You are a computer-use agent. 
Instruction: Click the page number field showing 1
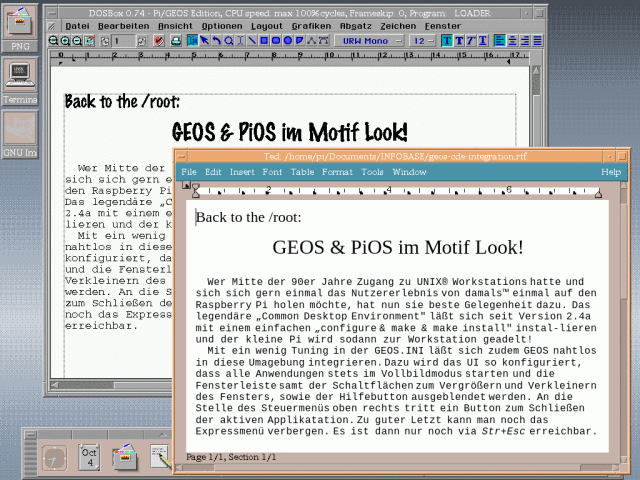(124, 41)
